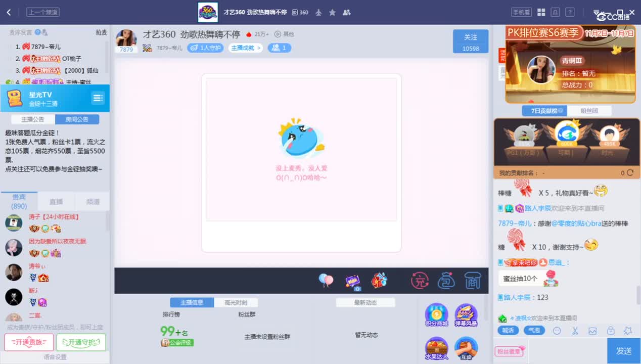Open the members icon in title bar
Image resolution: width=641 pixels, height=364 pixels.
(x=347, y=12)
